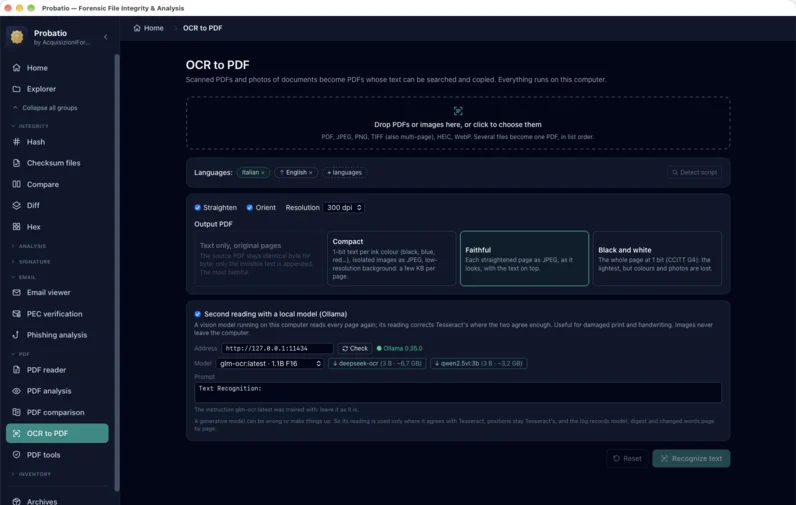796x505 pixels.
Task: Open Email viewer envelope icon
Action: (16, 292)
